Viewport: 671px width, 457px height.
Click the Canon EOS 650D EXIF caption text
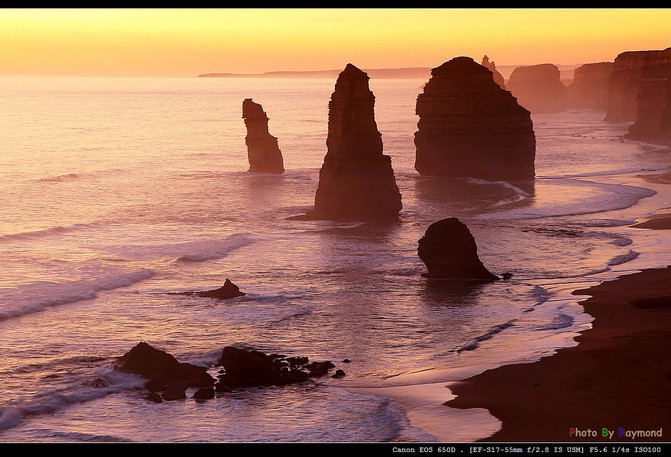point(526,450)
